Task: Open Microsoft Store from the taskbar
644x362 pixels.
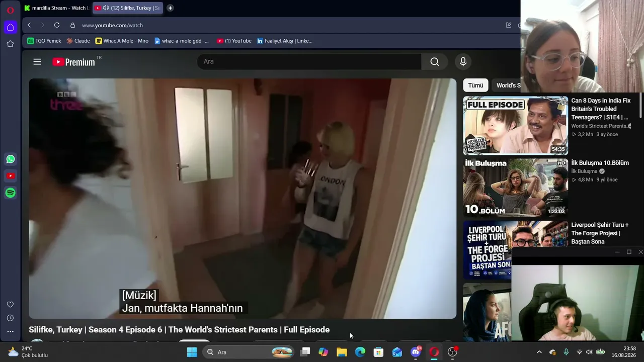Action: click(x=378, y=352)
